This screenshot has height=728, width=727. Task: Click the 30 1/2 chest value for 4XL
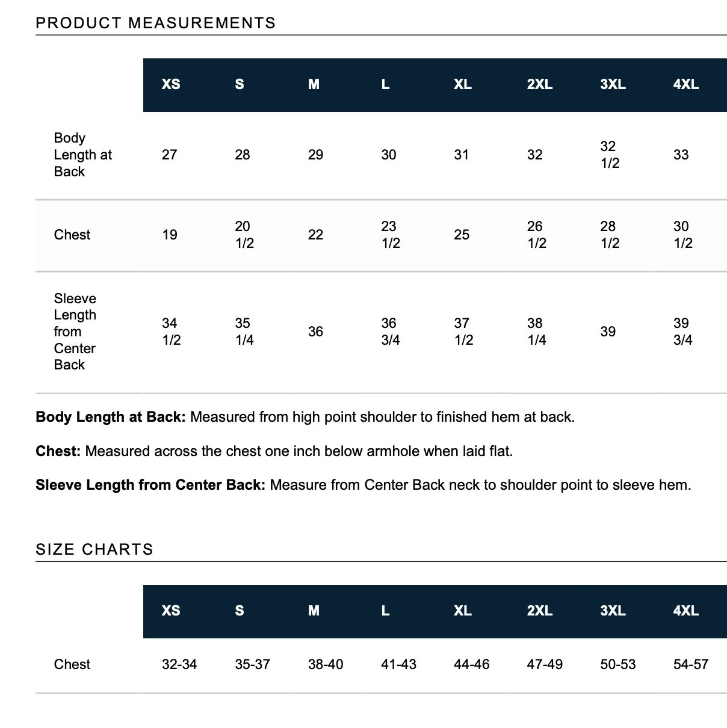pos(683,235)
